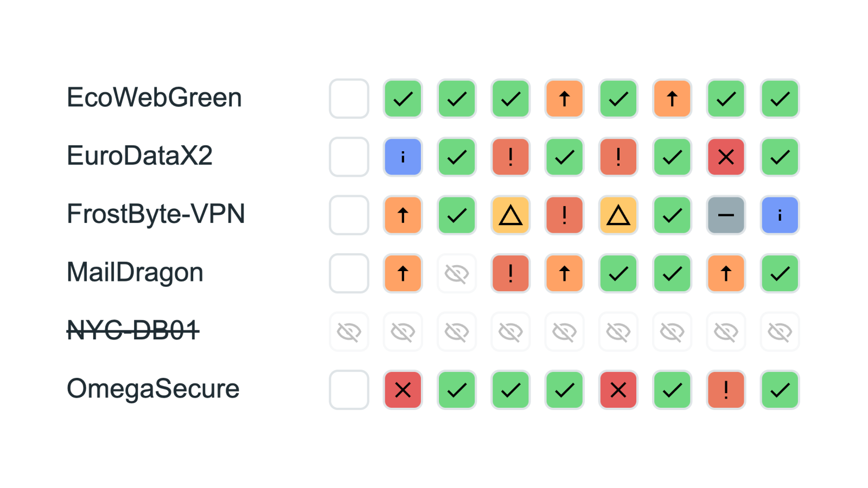Click the OmegaSecure row name
Screen dimensions: 868x488
(153, 389)
